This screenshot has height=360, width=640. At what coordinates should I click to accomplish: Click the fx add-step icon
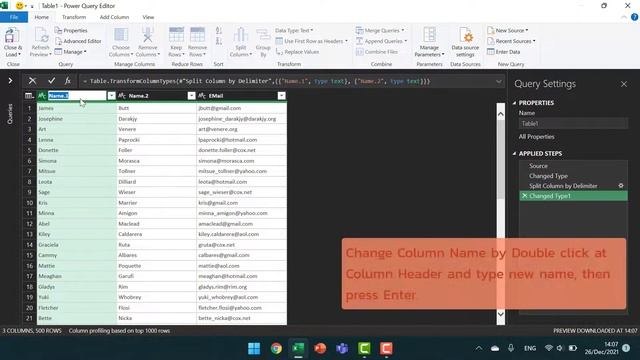pos(68,81)
